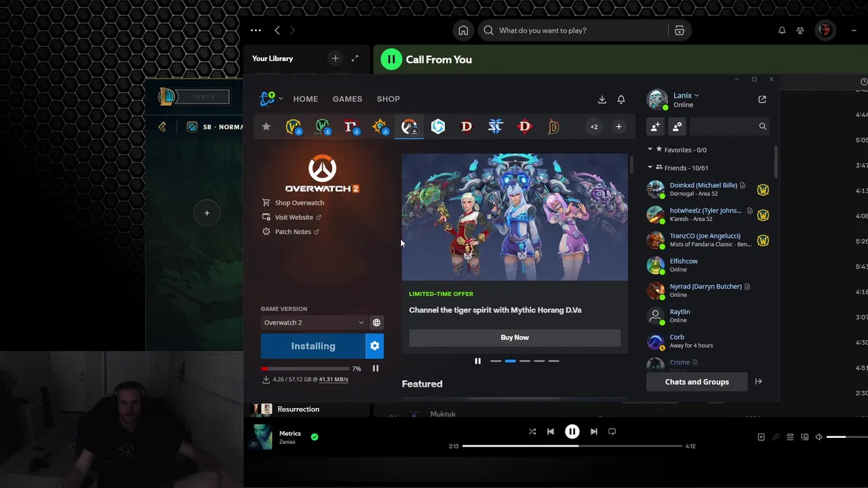Select friend Nyrrad (Darryn Butcher)
This screenshot has height=488, width=868.
(x=709, y=291)
